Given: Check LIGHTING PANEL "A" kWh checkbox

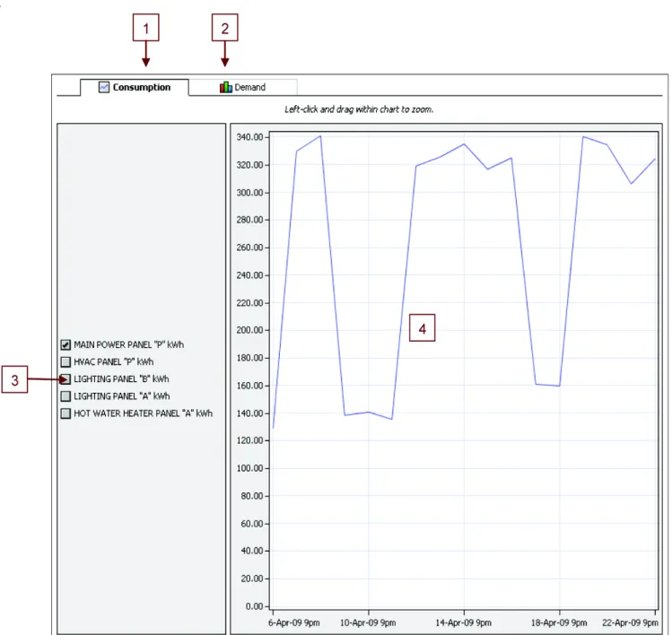Looking at the screenshot, I should click(65, 396).
